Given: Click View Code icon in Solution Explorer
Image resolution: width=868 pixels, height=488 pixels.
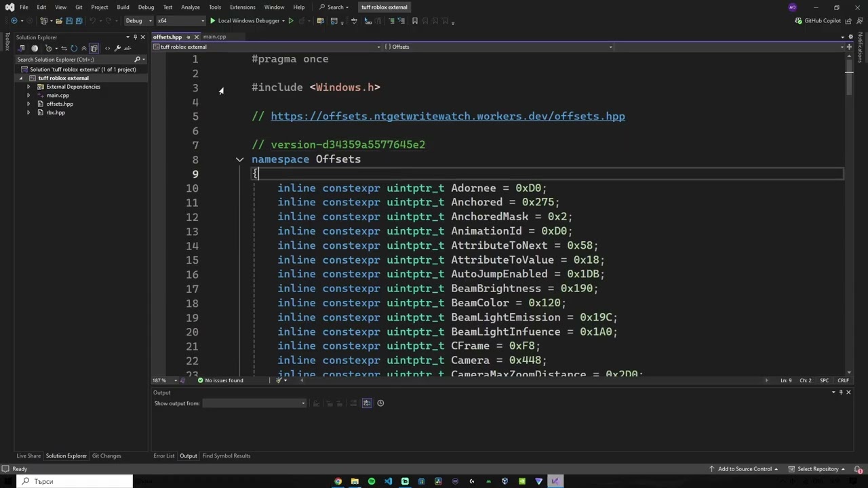Looking at the screenshot, I should 107,48.
